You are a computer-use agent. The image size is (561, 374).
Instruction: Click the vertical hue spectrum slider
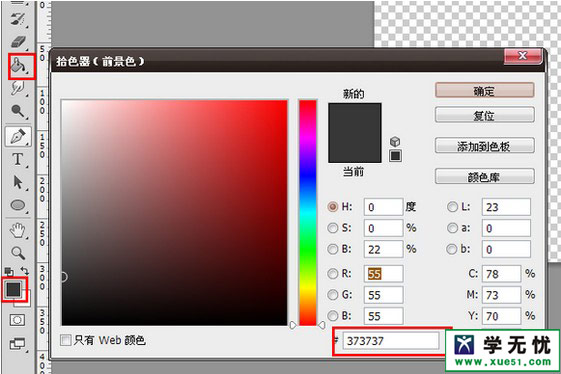click(308, 213)
